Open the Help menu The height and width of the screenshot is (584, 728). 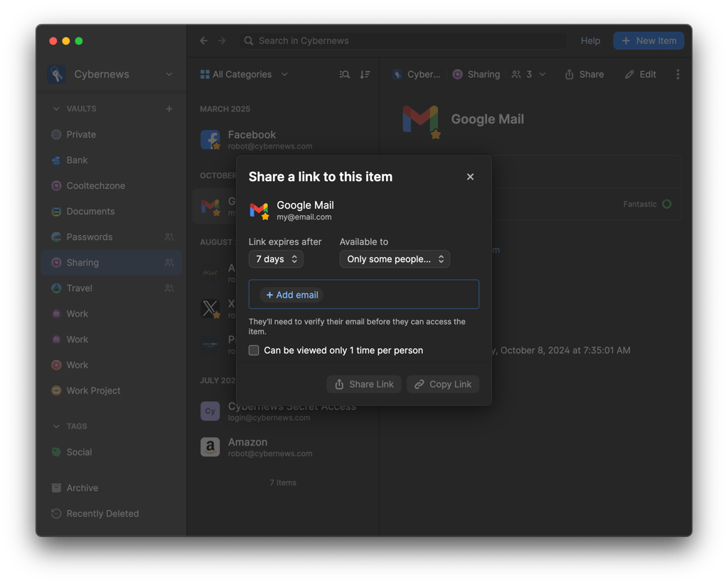(590, 40)
